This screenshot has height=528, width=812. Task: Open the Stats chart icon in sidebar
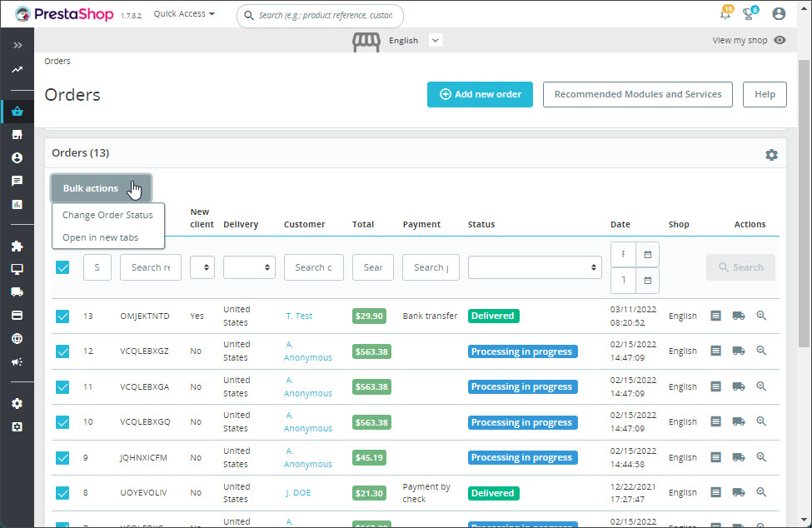tap(17, 205)
